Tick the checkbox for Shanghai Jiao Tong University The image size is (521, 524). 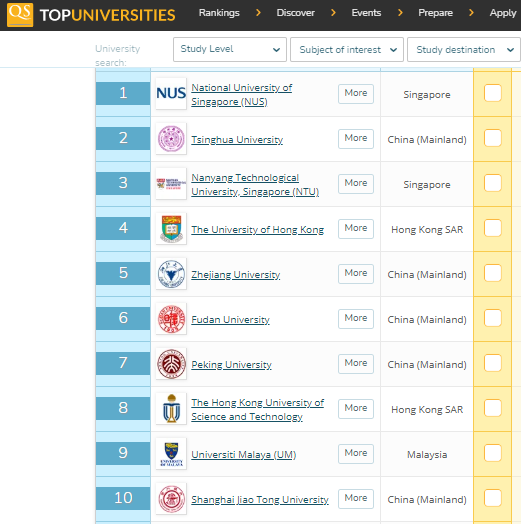493,498
